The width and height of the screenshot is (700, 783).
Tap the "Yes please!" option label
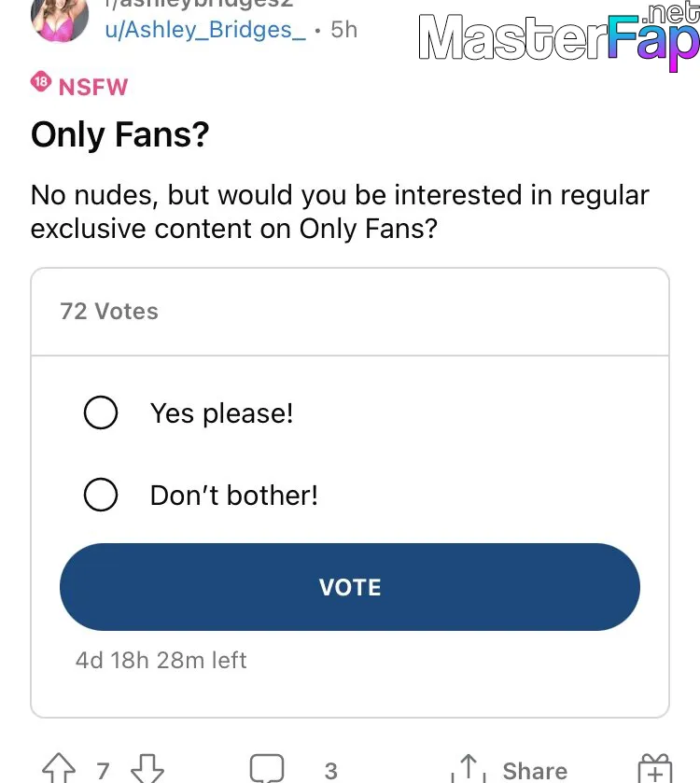[222, 413]
